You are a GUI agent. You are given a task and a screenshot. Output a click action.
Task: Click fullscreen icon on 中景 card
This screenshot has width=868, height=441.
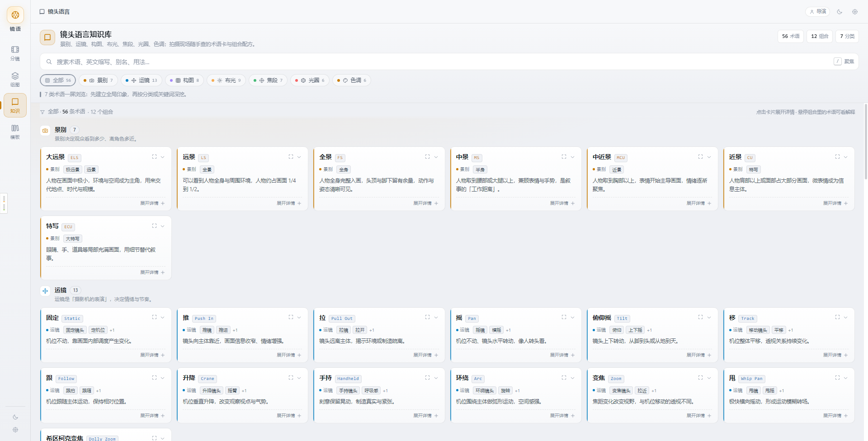(564, 157)
